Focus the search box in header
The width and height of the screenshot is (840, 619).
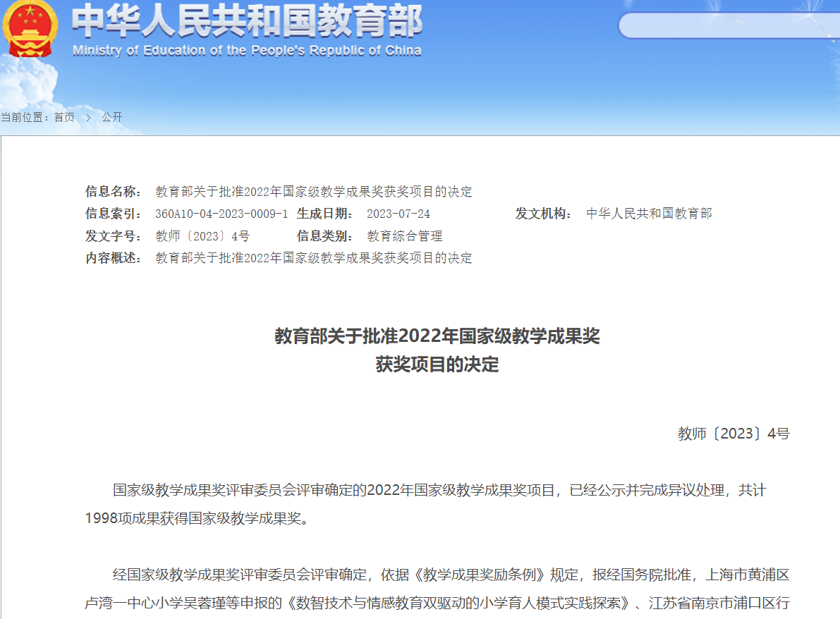point(729,25)
